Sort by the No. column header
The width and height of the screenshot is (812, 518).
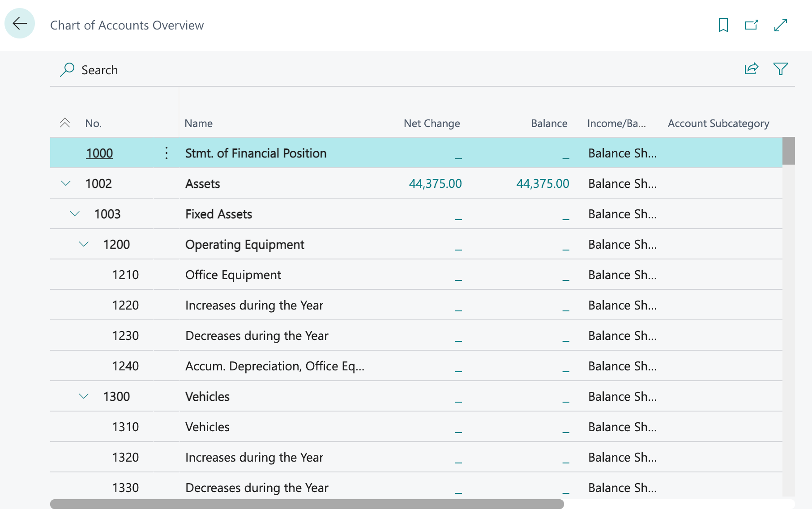point(94,123)
